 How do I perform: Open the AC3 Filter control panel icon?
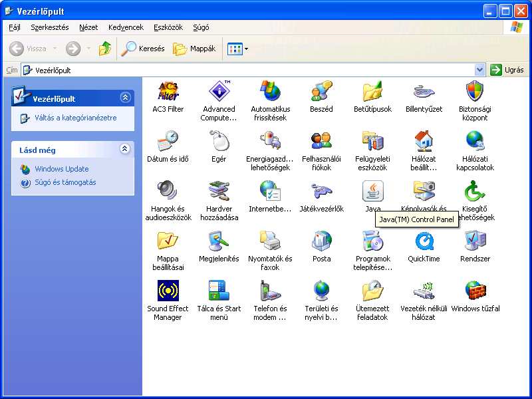pyautogui.click(x=168, y=91)
